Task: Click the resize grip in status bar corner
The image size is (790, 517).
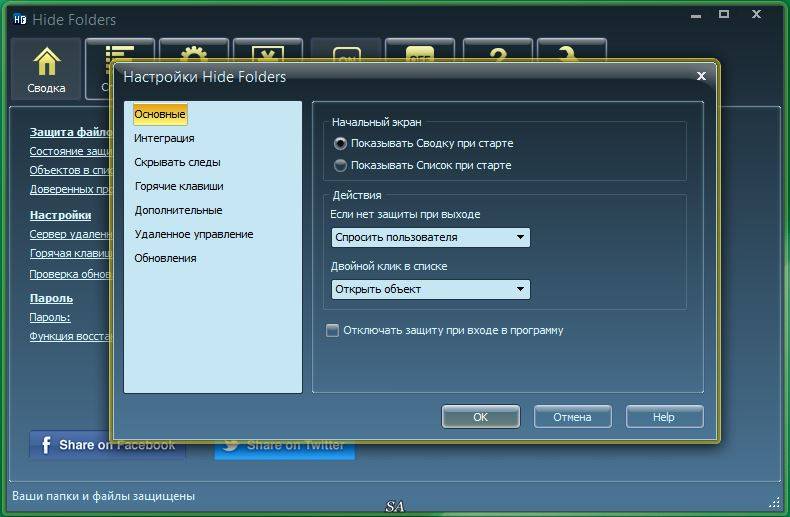Action: [774, 502]
